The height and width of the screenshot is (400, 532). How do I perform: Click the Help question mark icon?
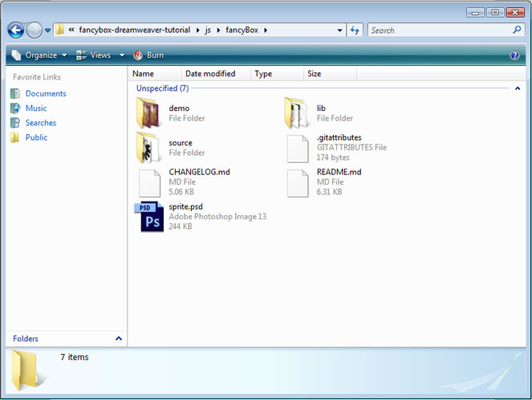coord(514,55)
